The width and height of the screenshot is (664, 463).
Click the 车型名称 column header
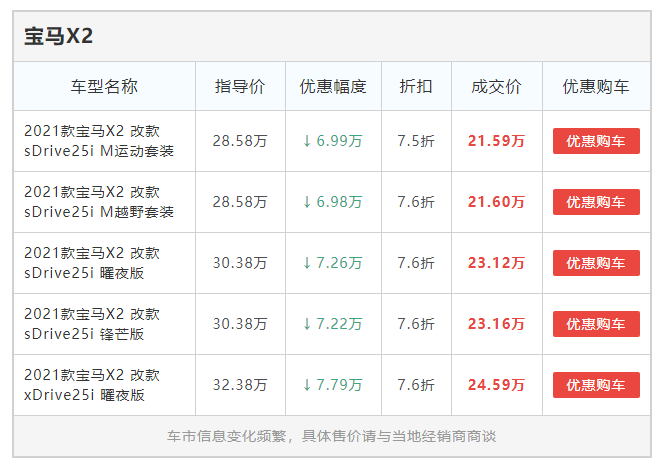pyautogui.click(x=104, y=86)
